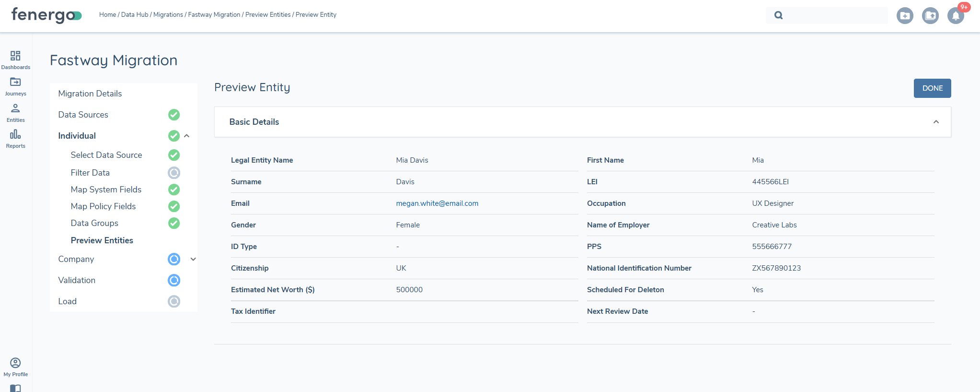Collapse the Basic Details panel
The width and height of the screenshot is (980, 392).
(935, 122)
